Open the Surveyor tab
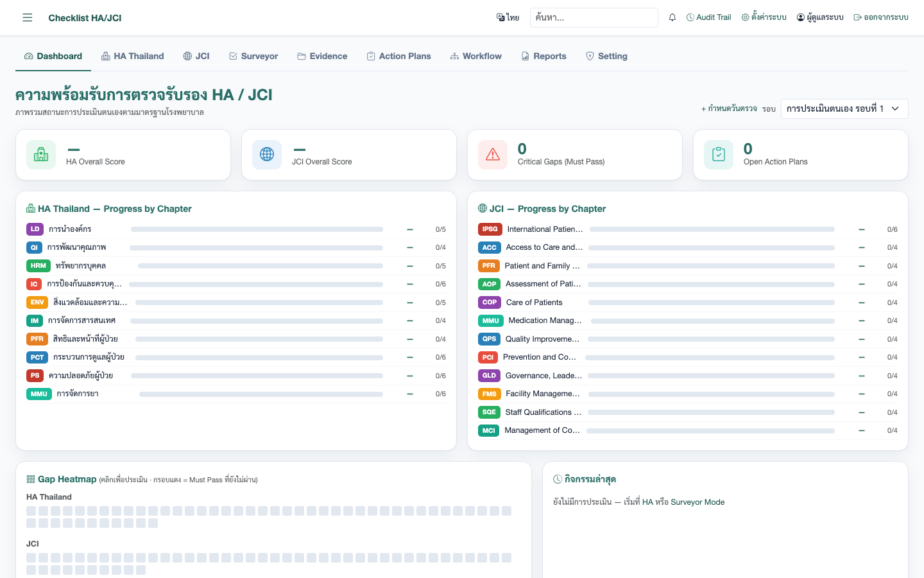This screenshot has height=578, width=924. pyautogui.click(x=253, y=56)
